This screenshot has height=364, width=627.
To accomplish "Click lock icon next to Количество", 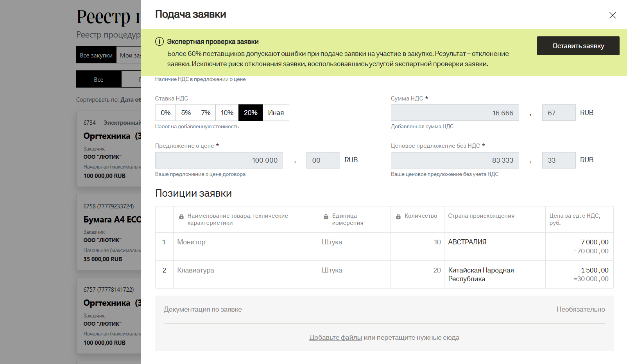I will tap(398, 217).
